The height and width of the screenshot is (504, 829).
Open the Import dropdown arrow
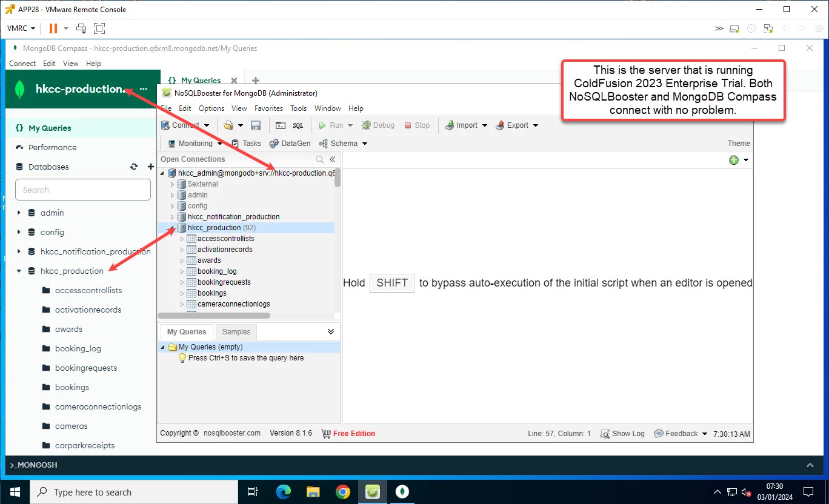pyautogui.click(x=485, y=125)
